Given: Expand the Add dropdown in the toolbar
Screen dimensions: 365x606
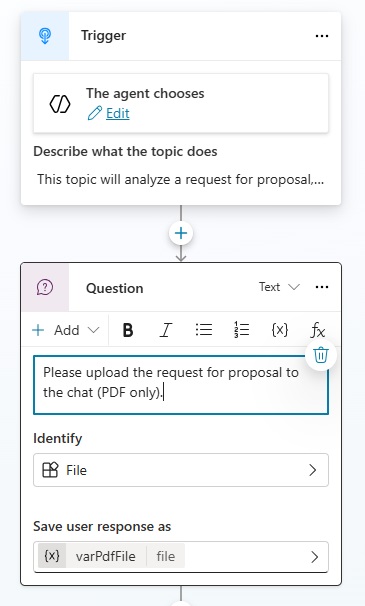Looking at the screenshot, I should click(x=66, y=330).
